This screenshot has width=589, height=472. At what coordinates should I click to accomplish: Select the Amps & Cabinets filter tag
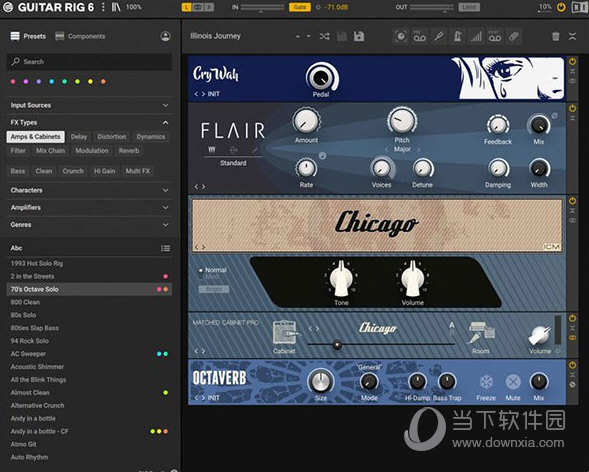[x=35, y=137]
